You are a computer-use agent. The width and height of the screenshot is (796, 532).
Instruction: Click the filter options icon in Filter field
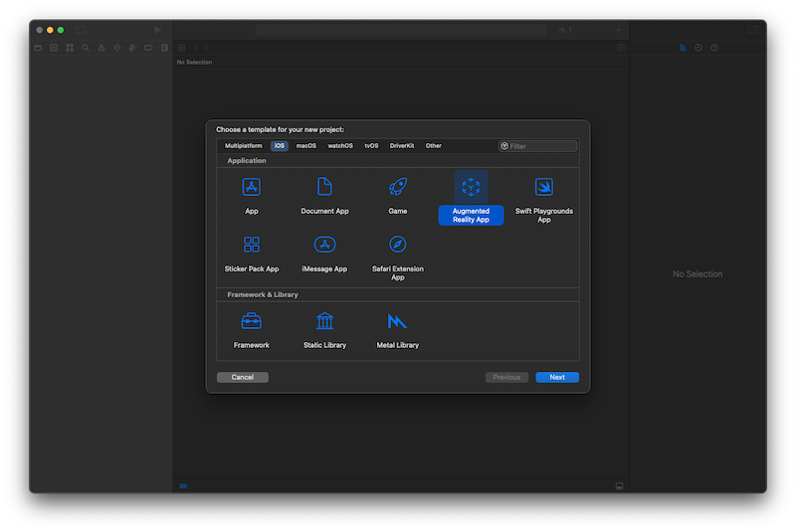click(x=504, y=146)
